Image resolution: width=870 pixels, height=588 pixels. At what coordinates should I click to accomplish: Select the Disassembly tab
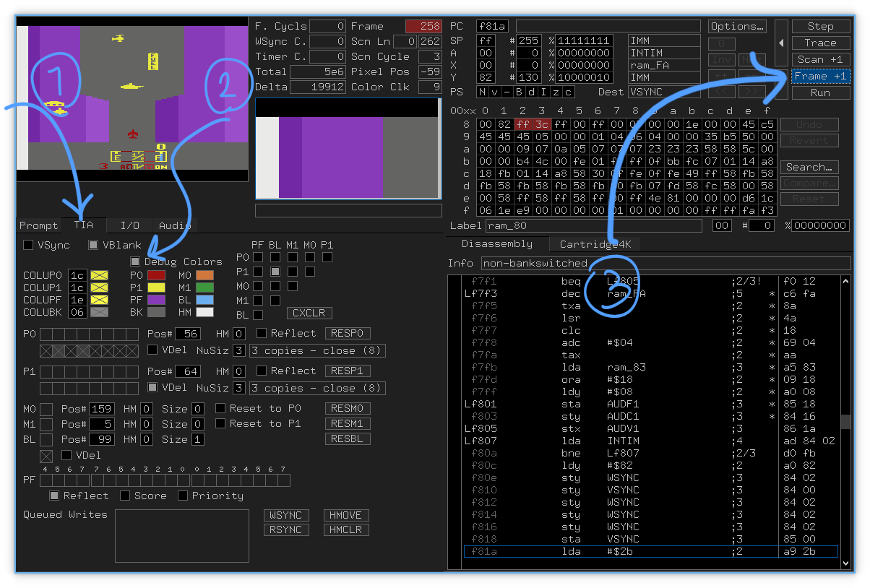tap(497, 244)
